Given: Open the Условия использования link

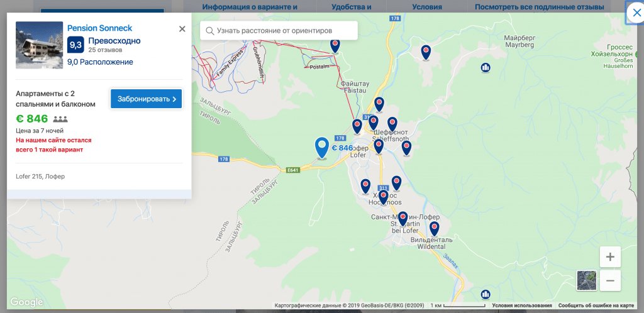Looking at the screenshot, I should [522, 305].
